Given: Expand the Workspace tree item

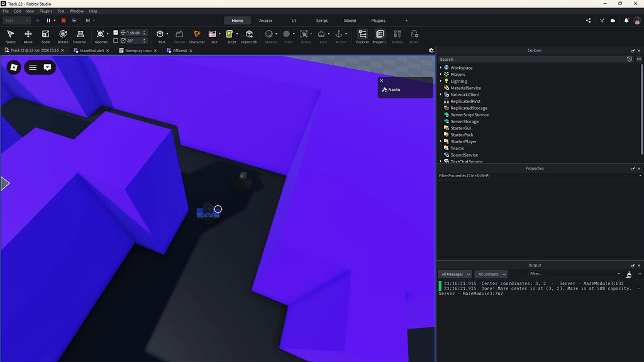Looking at the screenshot, I should (x=440, y=67).
